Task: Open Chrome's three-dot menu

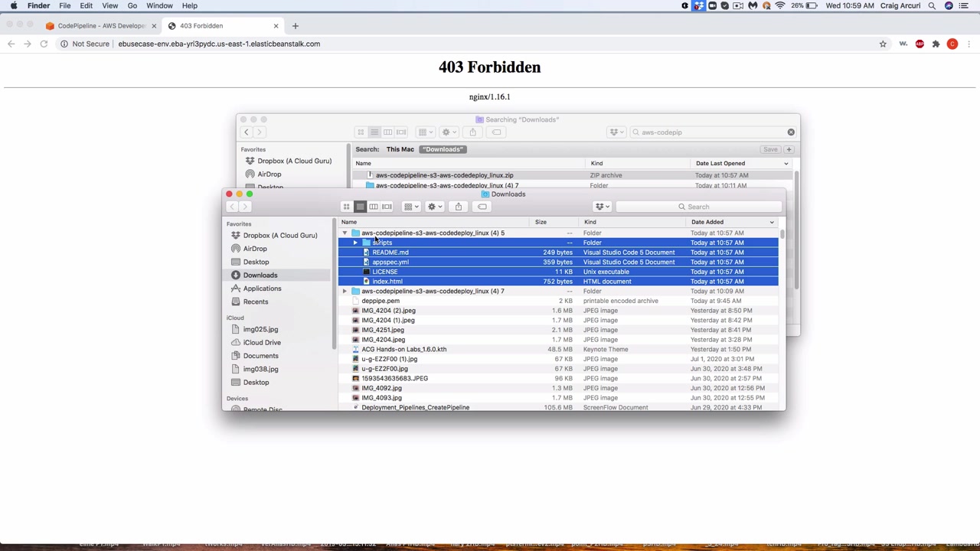Action: tap(968, 44)
